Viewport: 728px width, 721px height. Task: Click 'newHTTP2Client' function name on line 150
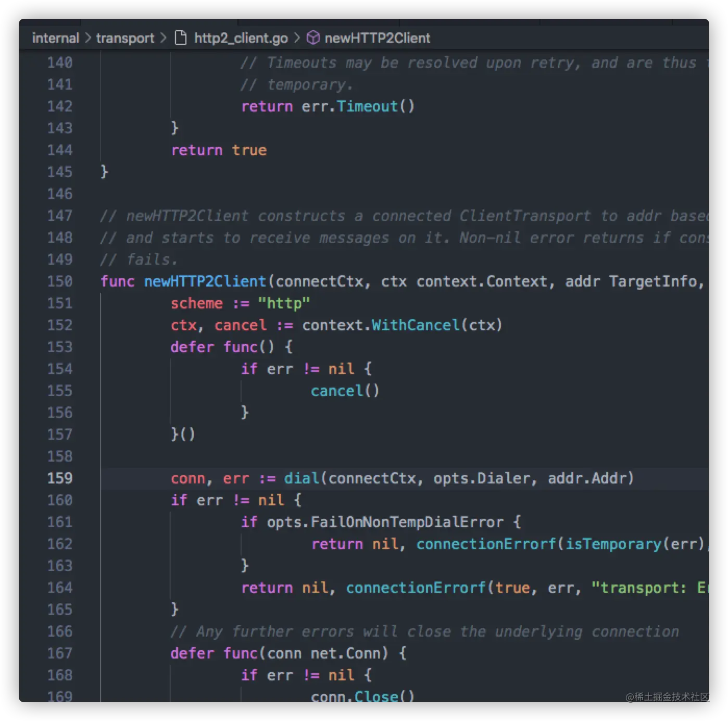(205, 281)
